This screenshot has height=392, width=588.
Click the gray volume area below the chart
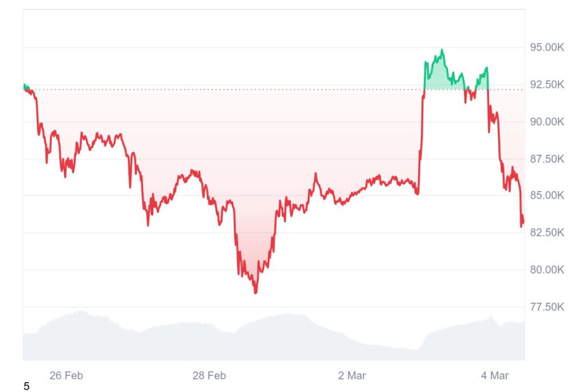click(x=276, y=339)
